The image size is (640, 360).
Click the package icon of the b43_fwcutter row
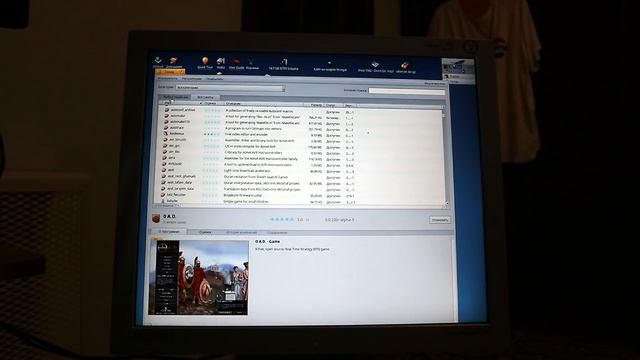click(163, 195)
